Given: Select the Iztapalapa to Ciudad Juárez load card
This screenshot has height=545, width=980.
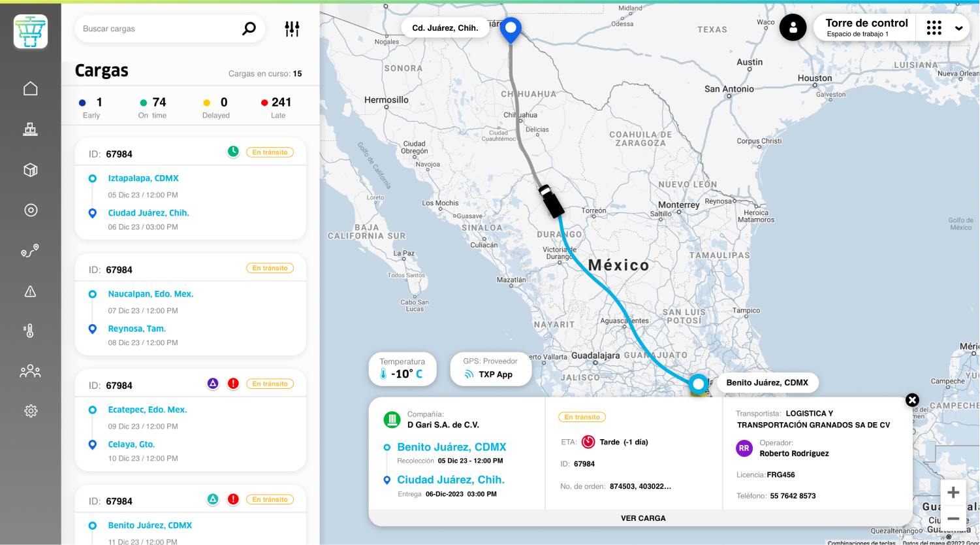Looking at the screenshot, I should (x=190, y=189).
